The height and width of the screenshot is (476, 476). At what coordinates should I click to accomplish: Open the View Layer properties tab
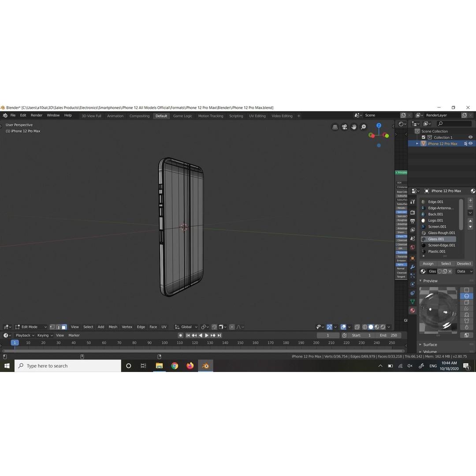412,230
